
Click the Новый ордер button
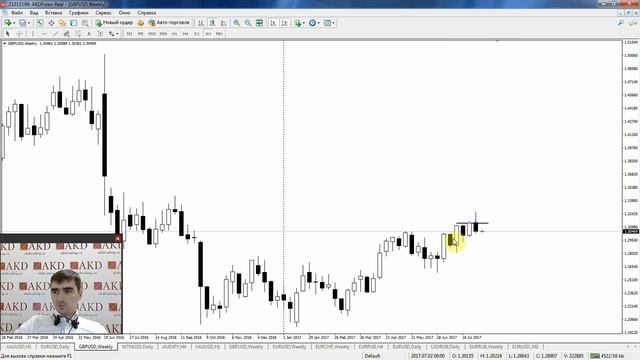pyautogui.click(x=114, y=23)
